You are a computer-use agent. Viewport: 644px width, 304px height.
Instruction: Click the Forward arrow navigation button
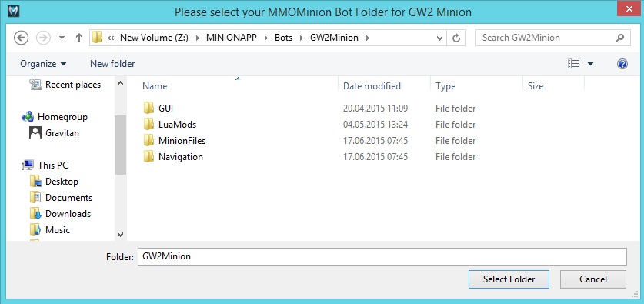43,38
